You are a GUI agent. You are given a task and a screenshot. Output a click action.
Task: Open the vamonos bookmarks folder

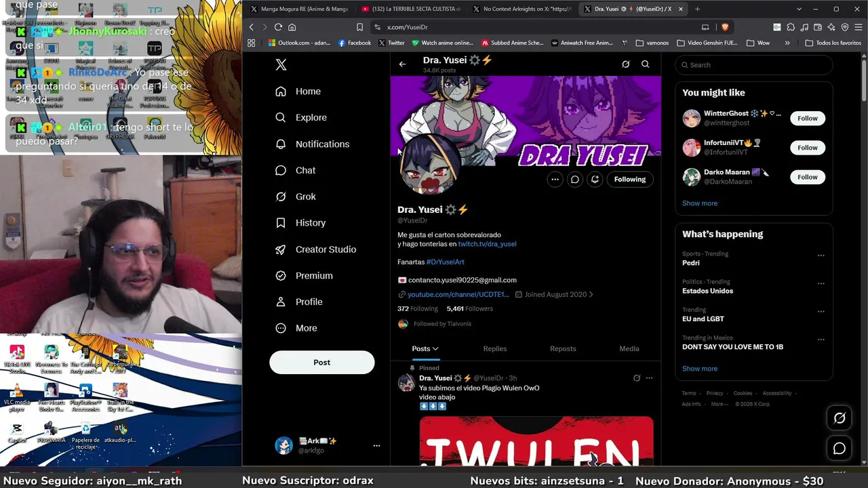(652, 43)
